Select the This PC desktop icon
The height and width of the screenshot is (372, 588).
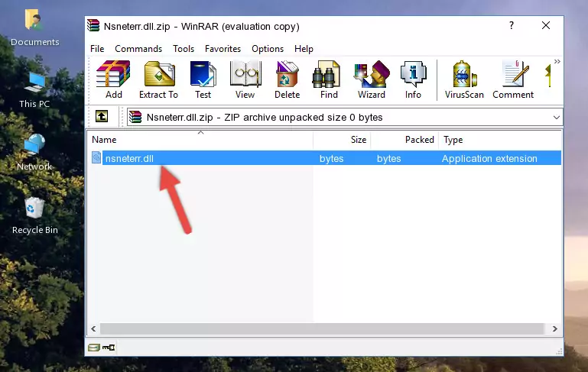tap(34, 90)
